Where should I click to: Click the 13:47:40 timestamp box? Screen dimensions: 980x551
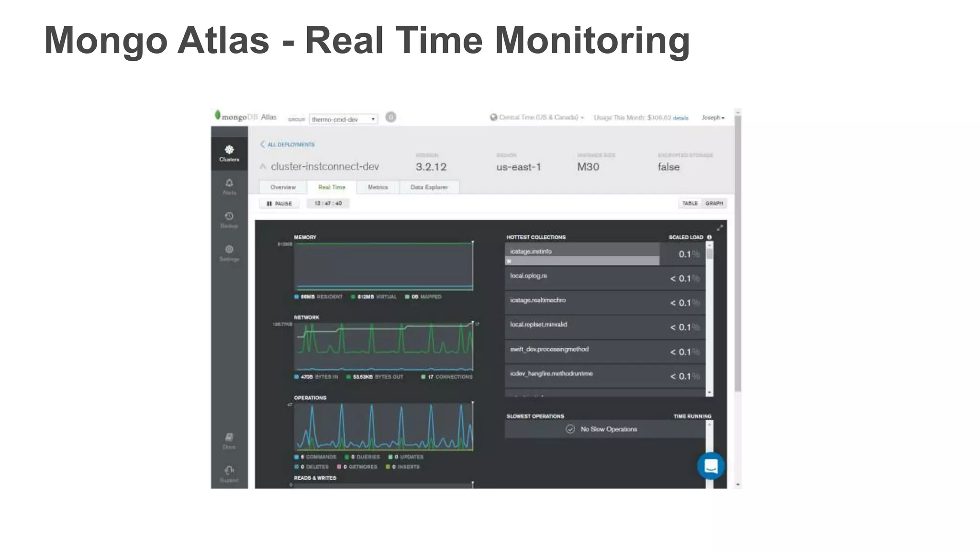[x=328, y=203]
